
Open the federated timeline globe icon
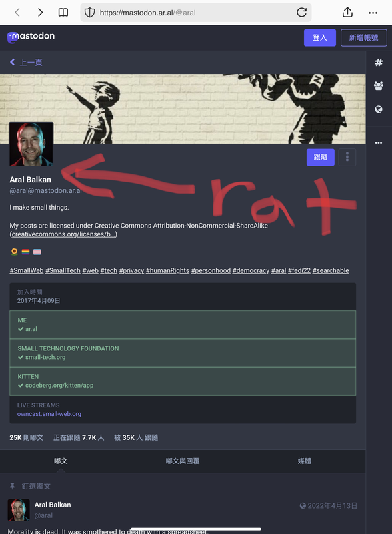379,109
